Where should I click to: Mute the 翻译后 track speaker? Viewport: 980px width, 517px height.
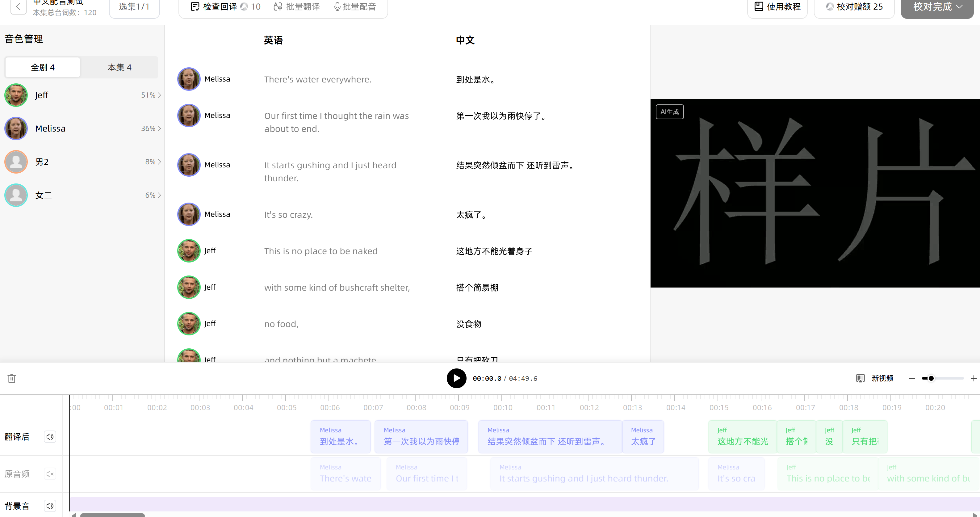tap(50, 436)
